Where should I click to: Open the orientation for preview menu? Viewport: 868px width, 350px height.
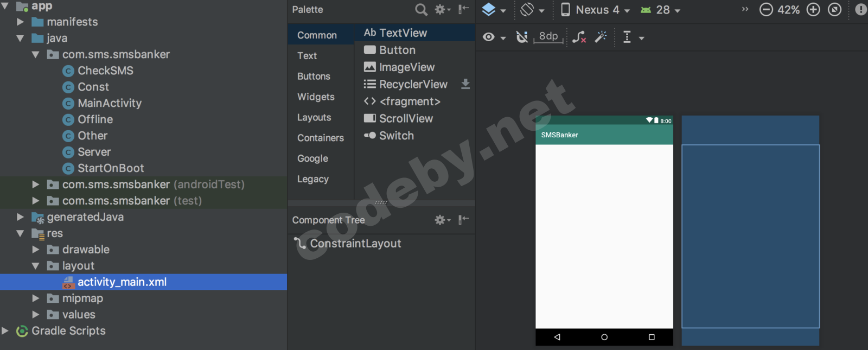tap(532, 10)
